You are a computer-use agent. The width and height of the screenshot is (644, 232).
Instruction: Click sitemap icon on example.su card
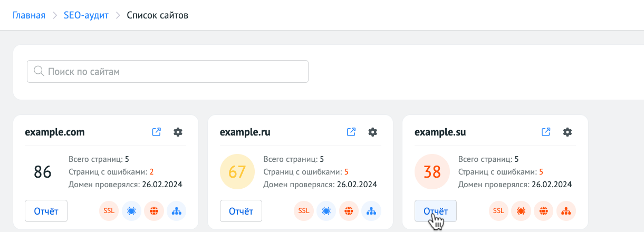[566, 211]
